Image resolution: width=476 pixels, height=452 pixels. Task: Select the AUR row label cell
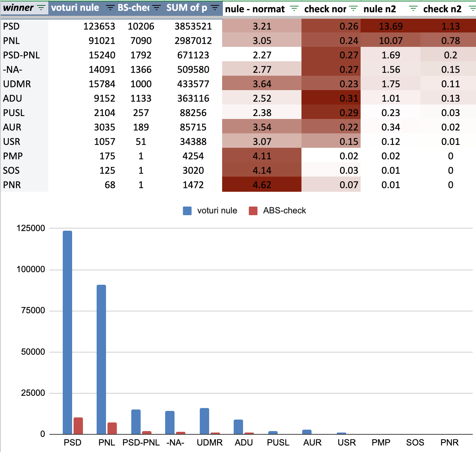(25, 127)
